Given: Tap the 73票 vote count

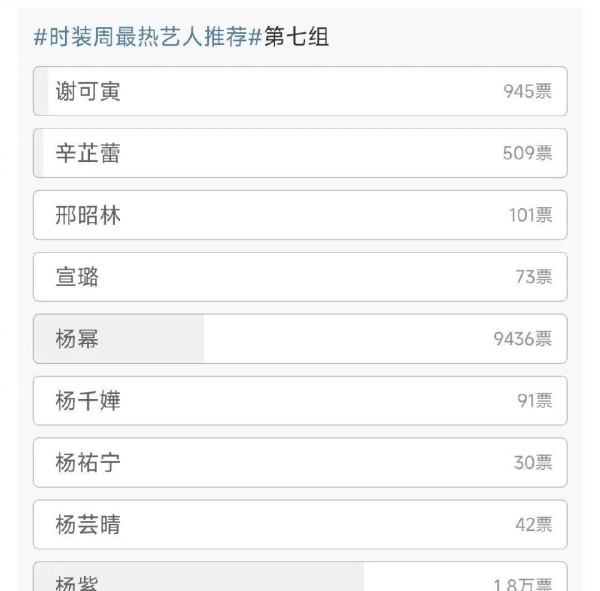Looking at the screenshot, I should tap(534, 278).
